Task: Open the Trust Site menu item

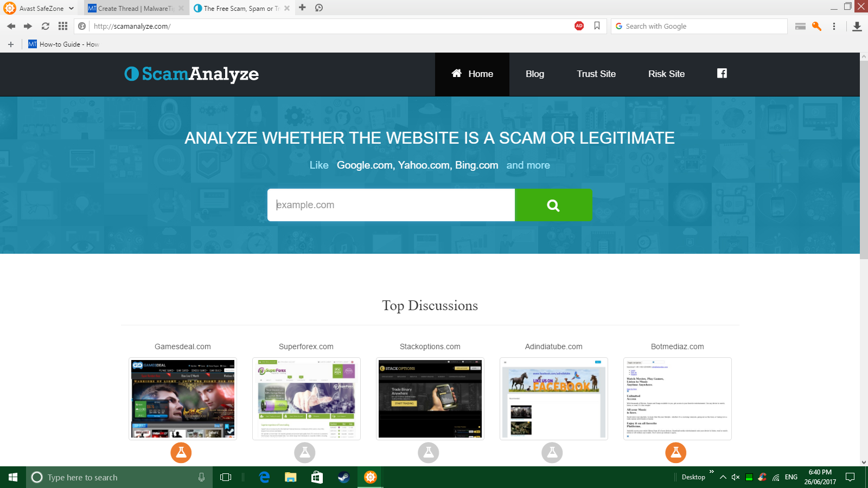Action: click(x=596, y=74)
